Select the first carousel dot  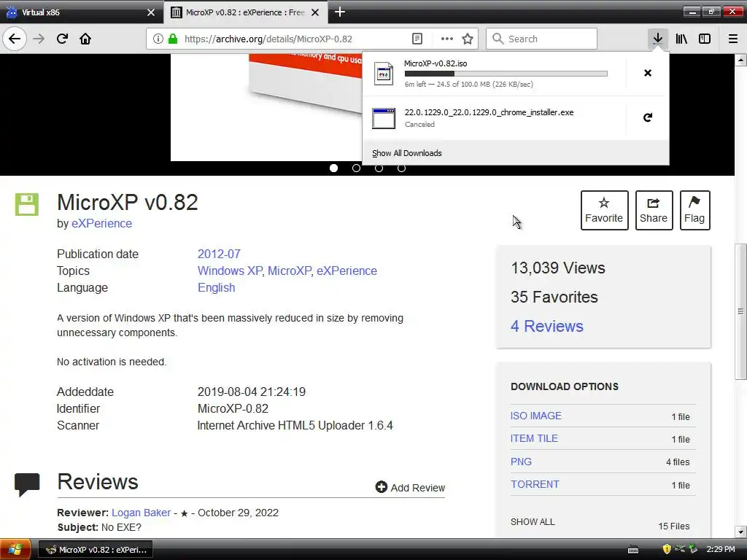pos(333,168)
